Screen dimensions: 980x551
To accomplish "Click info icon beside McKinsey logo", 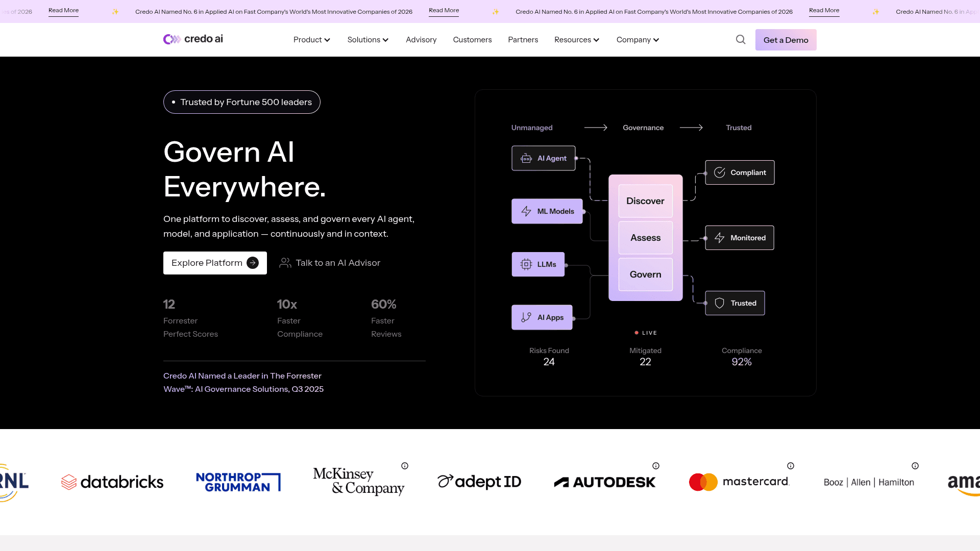I will 405,466.
